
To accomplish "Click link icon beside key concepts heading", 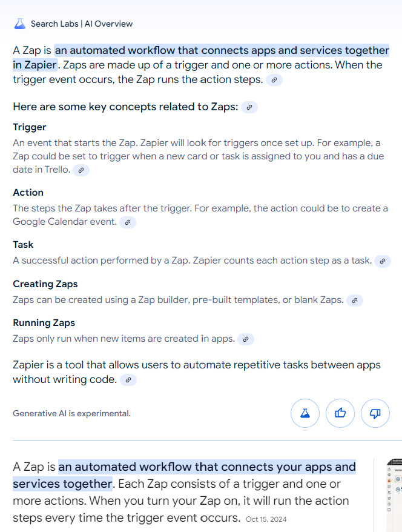I will click(x=249, y=107).
